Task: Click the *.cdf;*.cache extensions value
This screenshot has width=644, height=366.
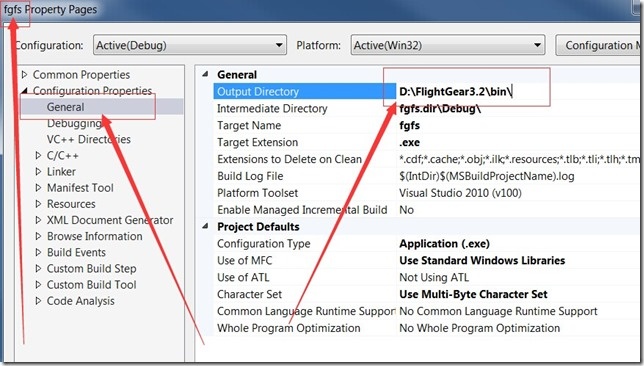Action: coord(520,159)
